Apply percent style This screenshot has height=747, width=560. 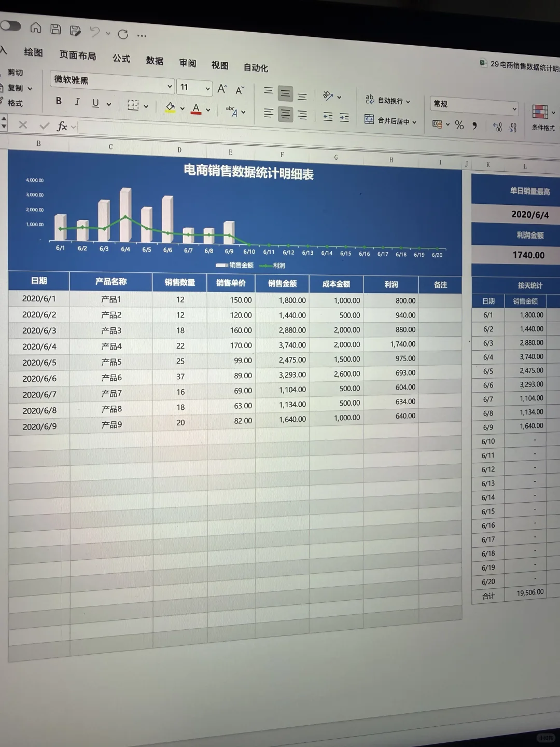459,125
